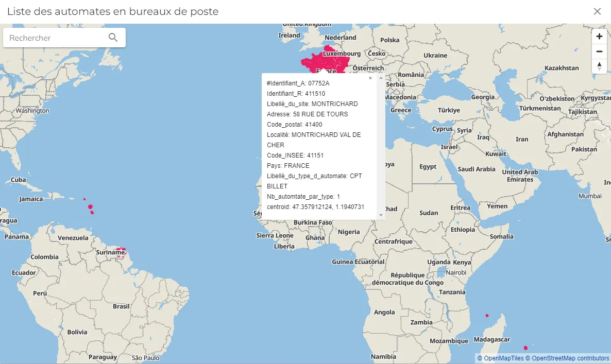Image resolution: width=611 pixels, height=364 pixels.
Task: Click the 'Libellé_du_site: MONTRICHARD' line
Action: (312, 104)
